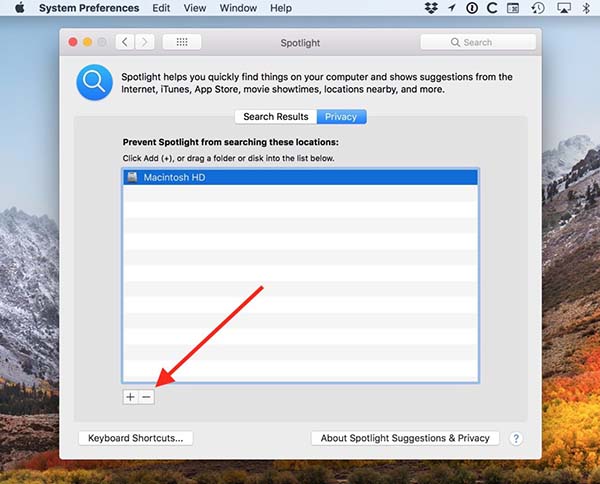The width and height of the screenshot is (600, 484).
Task: Open the Edit menu
Action: [161, 8]
